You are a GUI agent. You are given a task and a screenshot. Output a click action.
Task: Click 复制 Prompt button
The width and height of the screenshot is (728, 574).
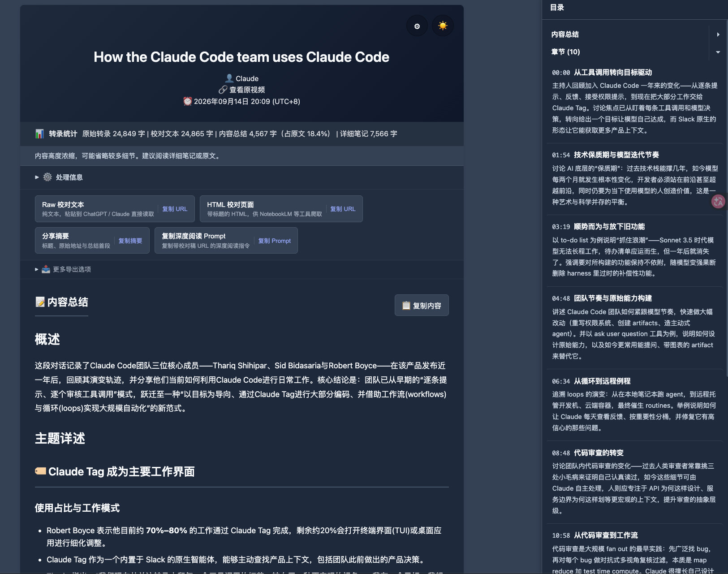(x=275, y=241)
